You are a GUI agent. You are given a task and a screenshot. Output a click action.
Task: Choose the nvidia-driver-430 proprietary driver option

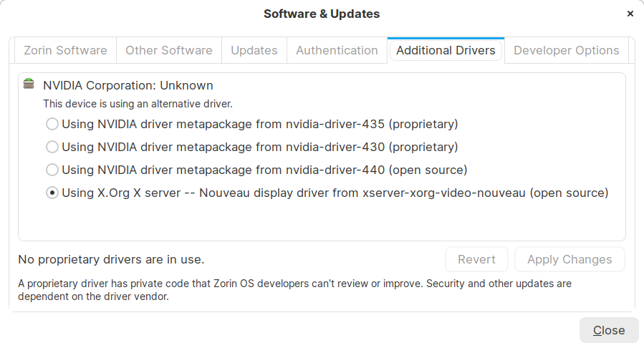[x=52, y=147]
